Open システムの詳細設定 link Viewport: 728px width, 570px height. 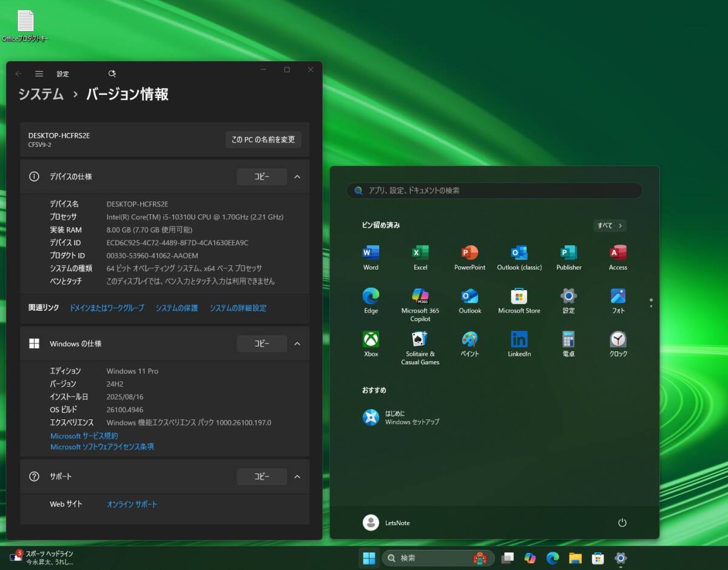click(x=238, y=308)
